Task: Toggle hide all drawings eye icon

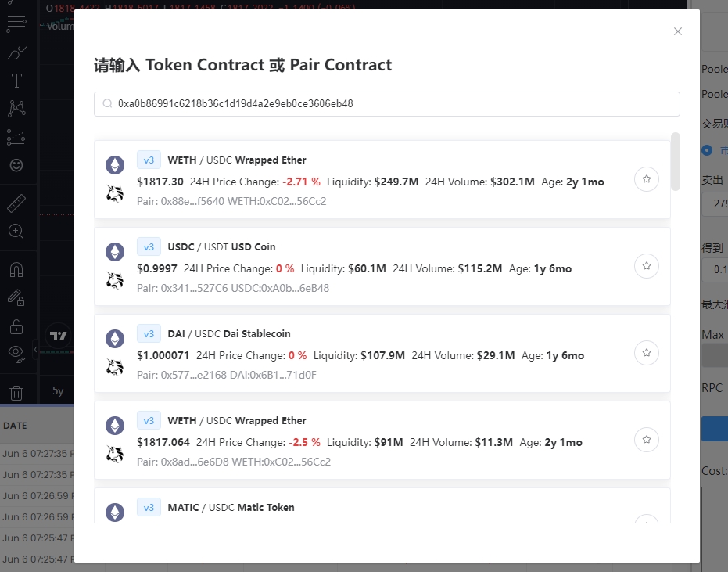Action: pyautogui.click(x=16, y=352)
